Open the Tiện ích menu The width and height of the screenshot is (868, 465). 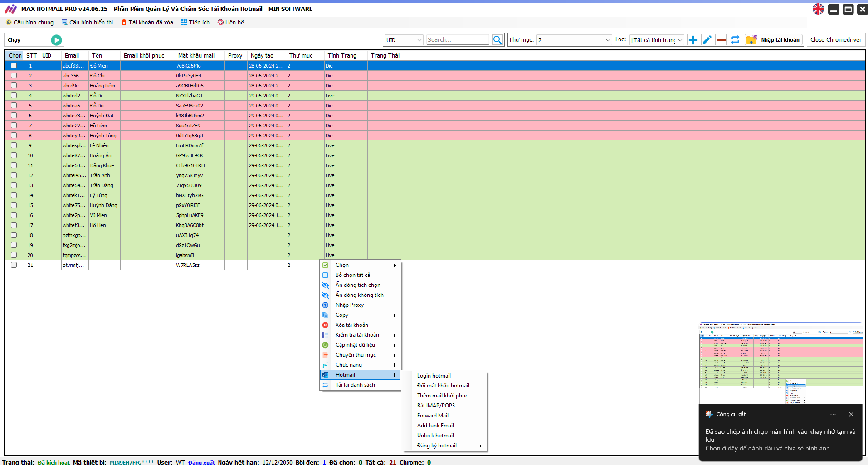[x=195, y=22]
